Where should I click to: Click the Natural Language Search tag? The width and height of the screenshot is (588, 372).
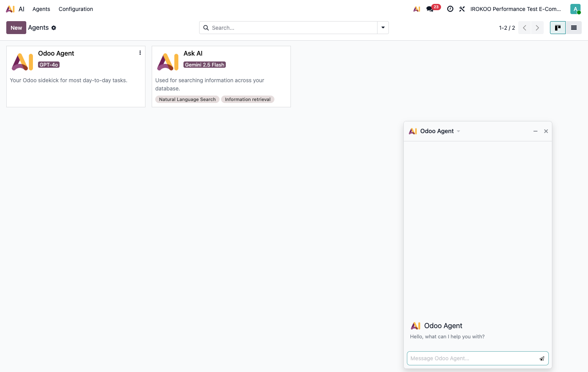click(x=187, y=99)
